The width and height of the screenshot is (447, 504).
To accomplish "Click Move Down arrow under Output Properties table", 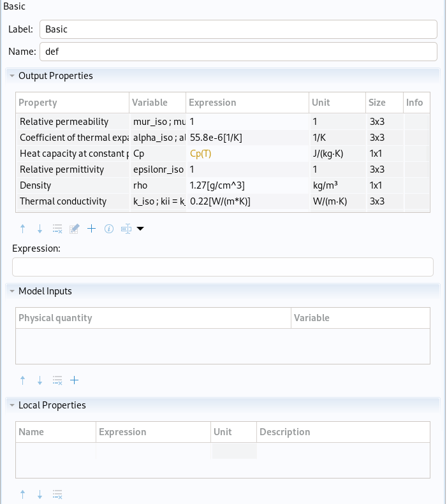I will click(40, 229).
